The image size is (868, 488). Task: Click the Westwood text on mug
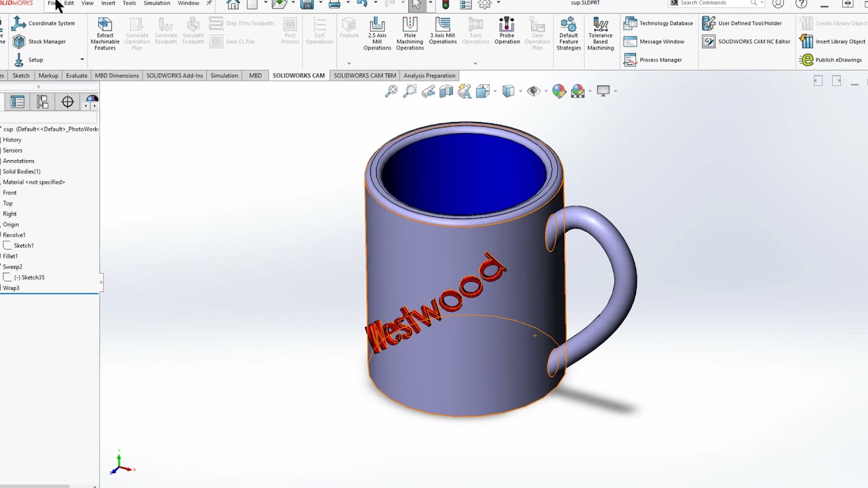pos(436,302)
